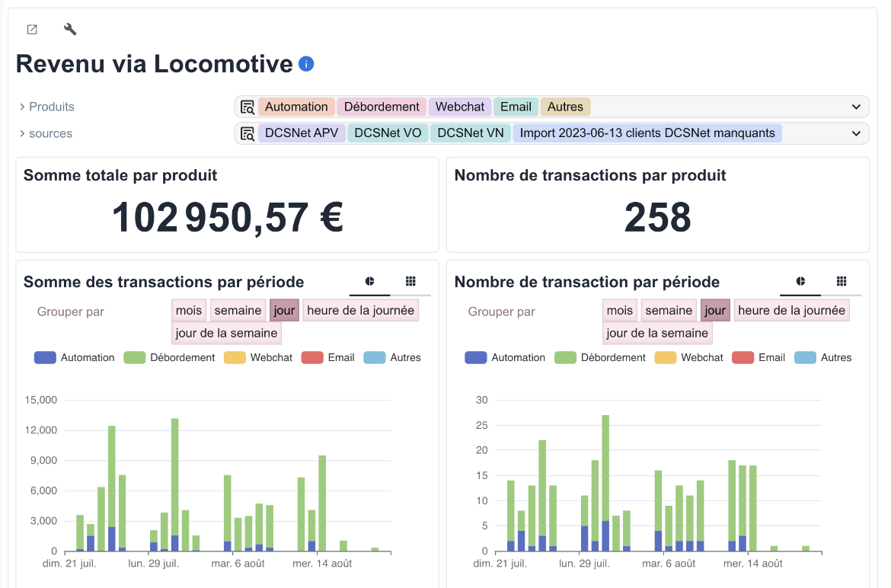The width and height of the screenshot is (891, 588).
Task: Select heure de la journée in left chart
Action: pyautogui.click(x=360, y=311)
